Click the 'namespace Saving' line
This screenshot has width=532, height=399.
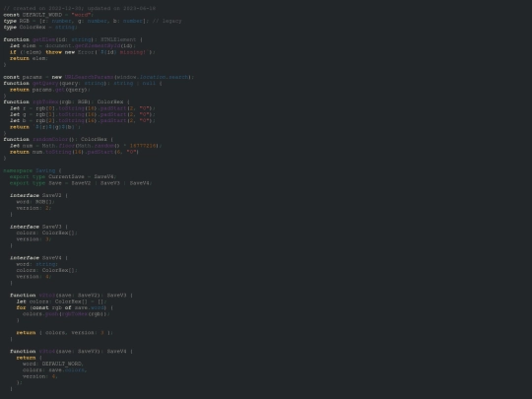click(x=33, y=170)
